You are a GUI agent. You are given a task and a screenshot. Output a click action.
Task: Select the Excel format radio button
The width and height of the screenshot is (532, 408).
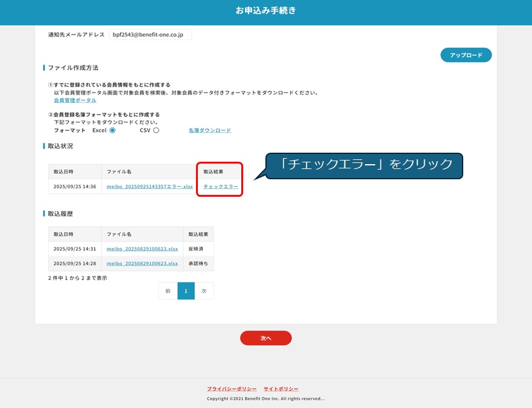click(112, 130)
